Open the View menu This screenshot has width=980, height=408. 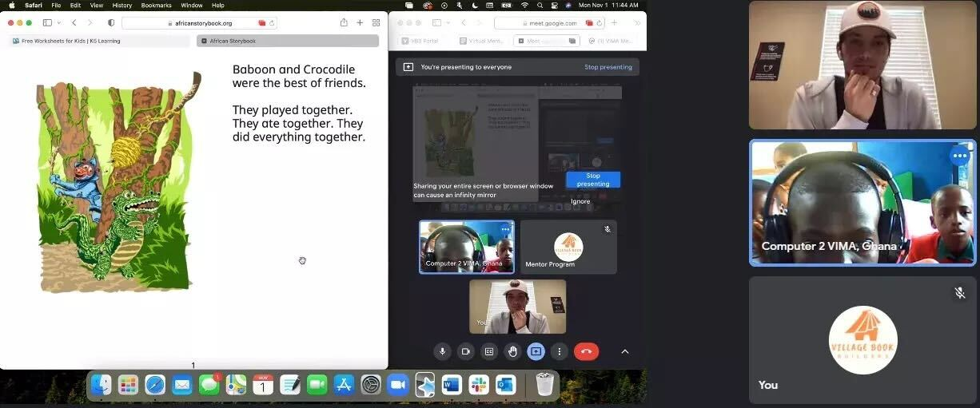click(x=96, y=6)
